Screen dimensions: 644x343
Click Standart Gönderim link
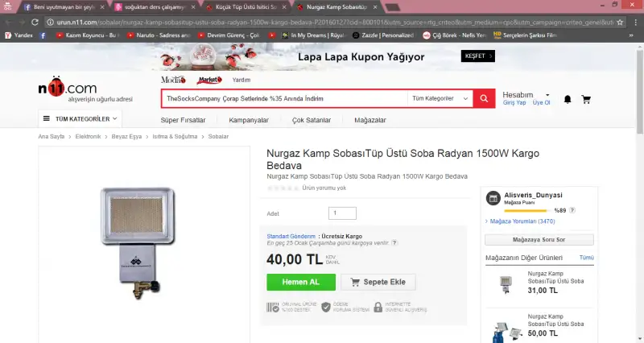291,236
